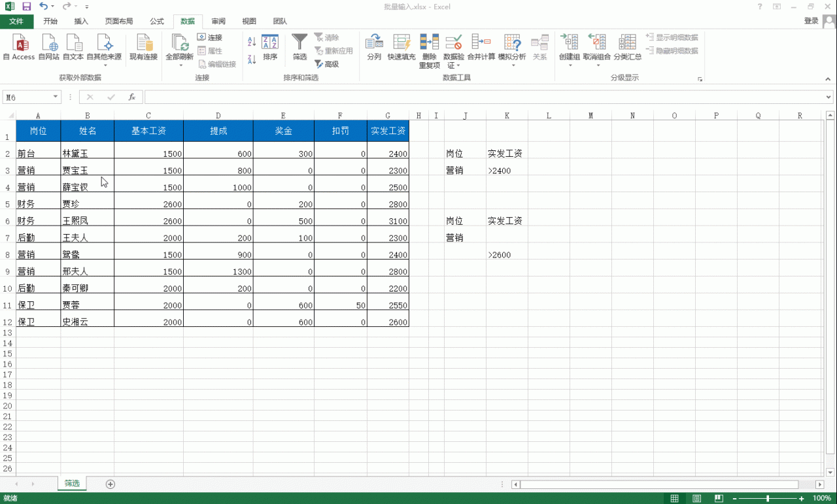Screen dimensions: 837x504
Task: Remove duplicates (删除重复项)
Action: [x=430, y=51]
